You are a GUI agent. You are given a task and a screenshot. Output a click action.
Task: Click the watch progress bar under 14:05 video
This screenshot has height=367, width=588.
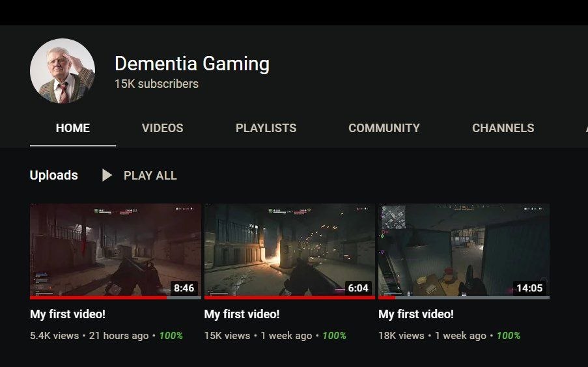pos(464,297)
